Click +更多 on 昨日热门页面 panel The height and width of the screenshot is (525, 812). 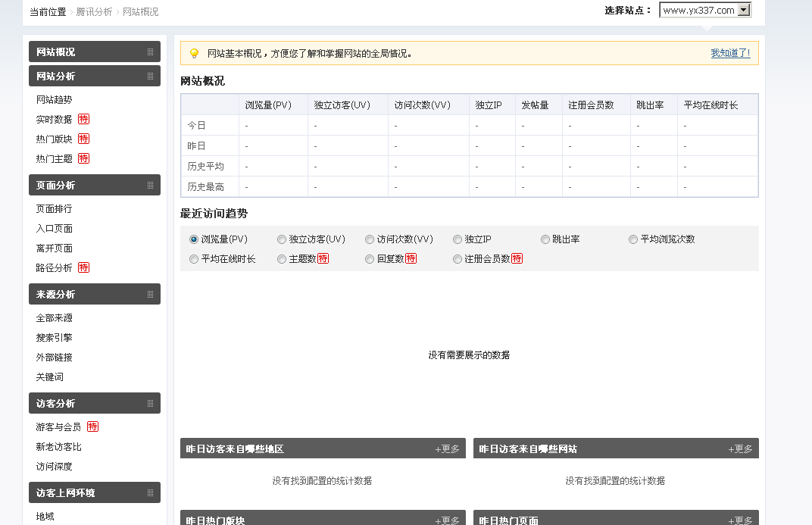(741, 520)
